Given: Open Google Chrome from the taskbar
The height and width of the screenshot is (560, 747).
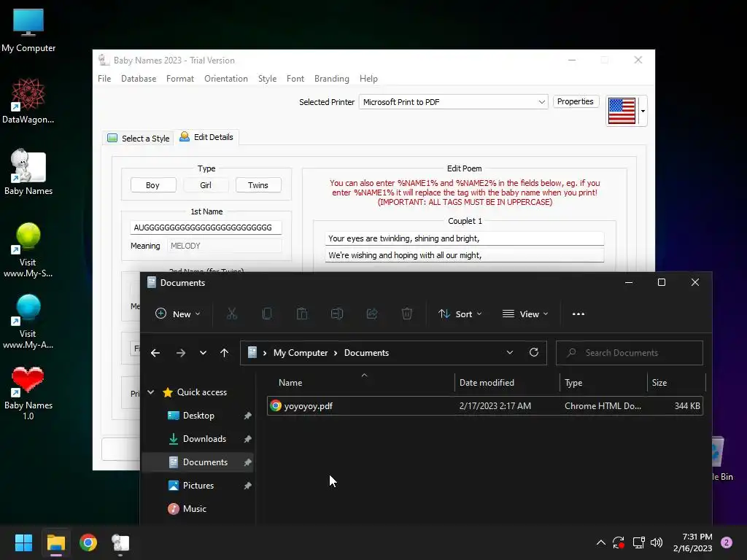Looking at the screenshot, I should click(88, 542).
